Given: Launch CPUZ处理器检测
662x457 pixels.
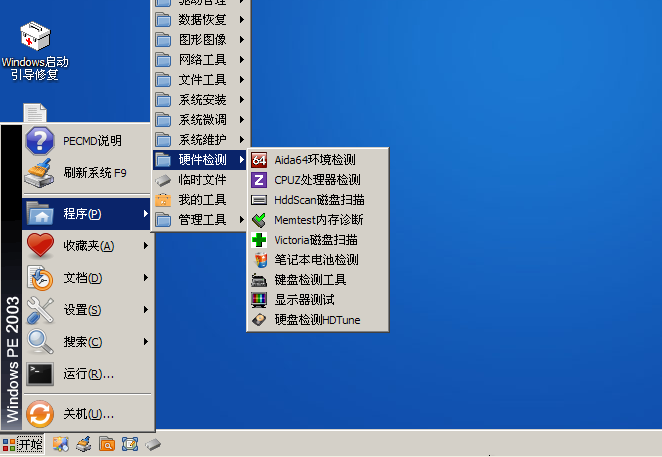Looking at the screenshot, I should (x=317, y=180).
